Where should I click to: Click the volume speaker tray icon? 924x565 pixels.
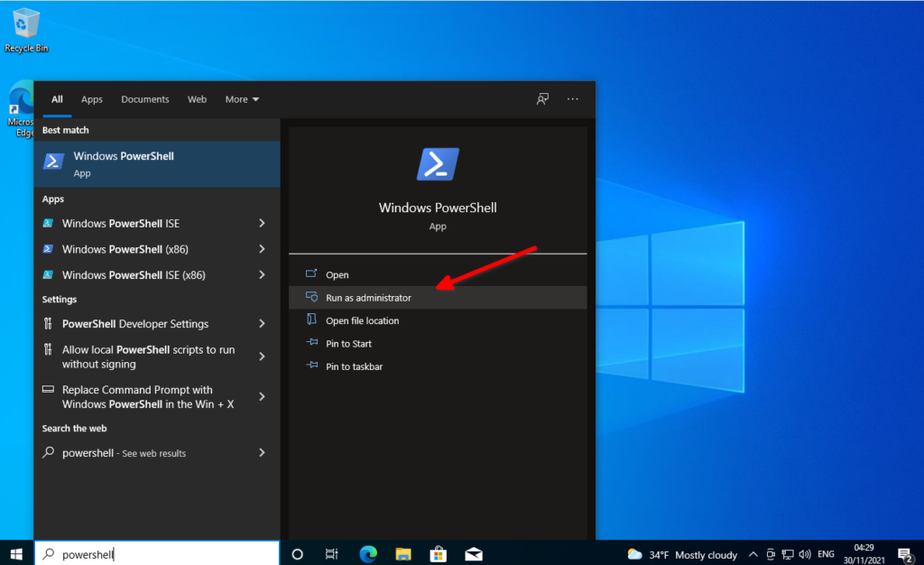click(805, 554)
